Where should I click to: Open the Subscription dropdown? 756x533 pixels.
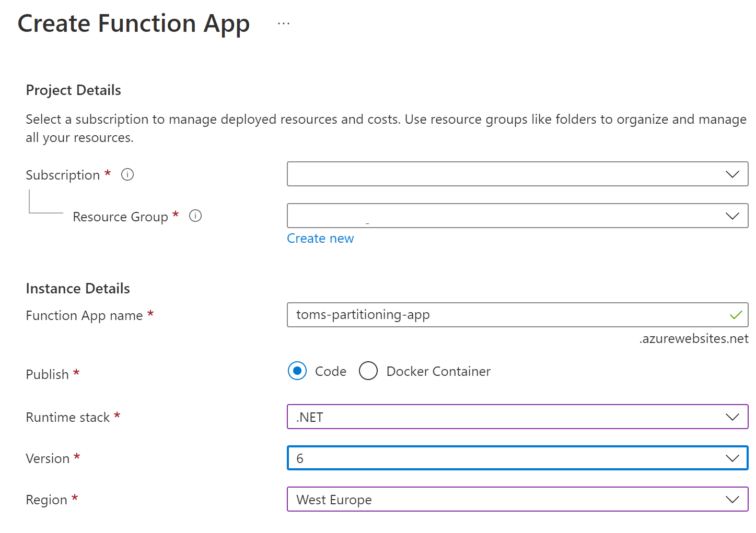[517, 174]
